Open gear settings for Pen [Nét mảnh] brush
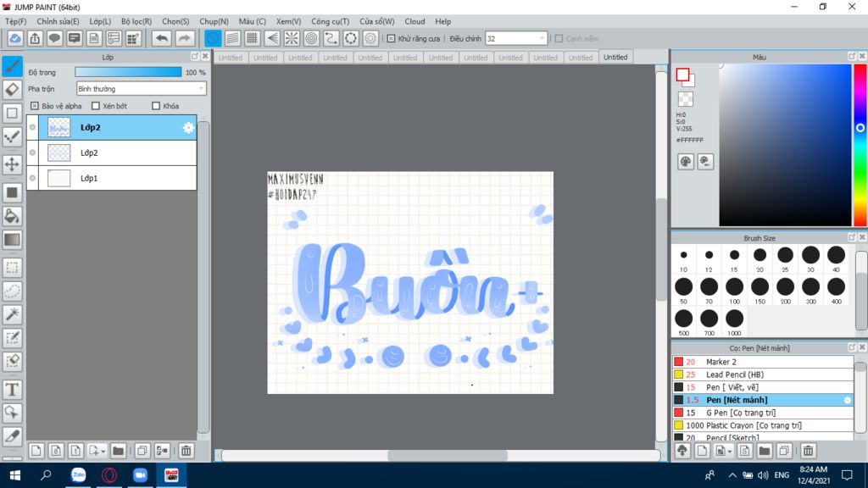The width and height of the screenshot is (868, 488). point(847,400)
